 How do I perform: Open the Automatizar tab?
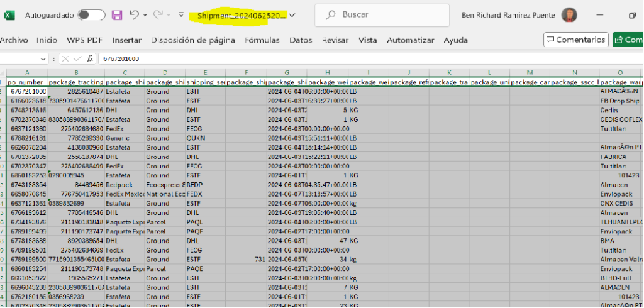tap(410, 40)
